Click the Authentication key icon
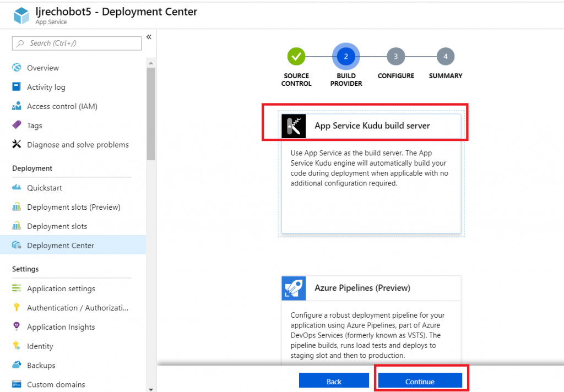 coord(17,307)
